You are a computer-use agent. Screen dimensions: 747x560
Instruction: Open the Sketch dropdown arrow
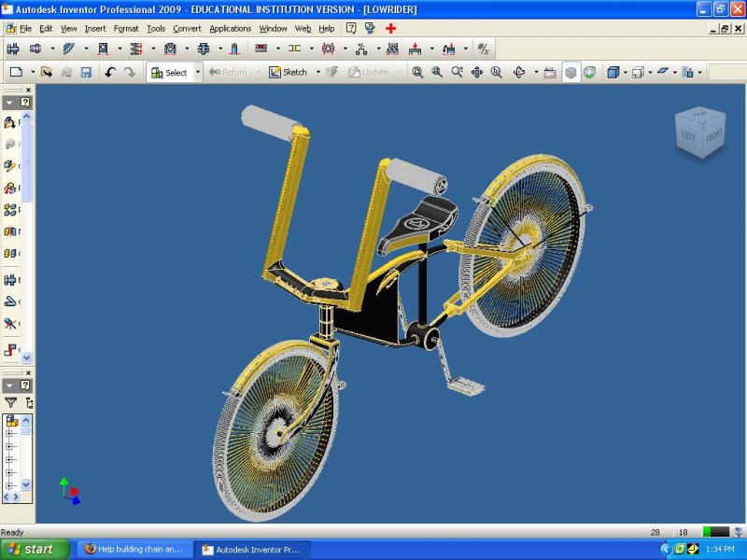[317, 73]
